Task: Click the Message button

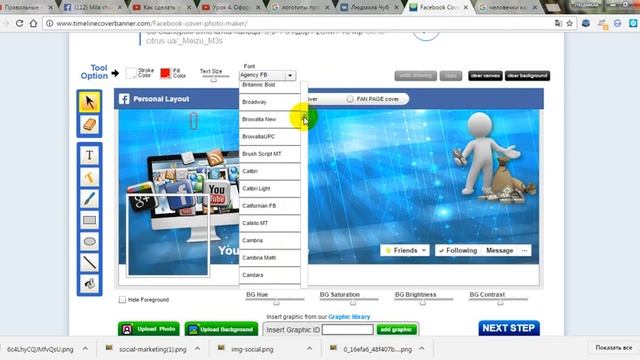Action: click(x=500, y=250)
